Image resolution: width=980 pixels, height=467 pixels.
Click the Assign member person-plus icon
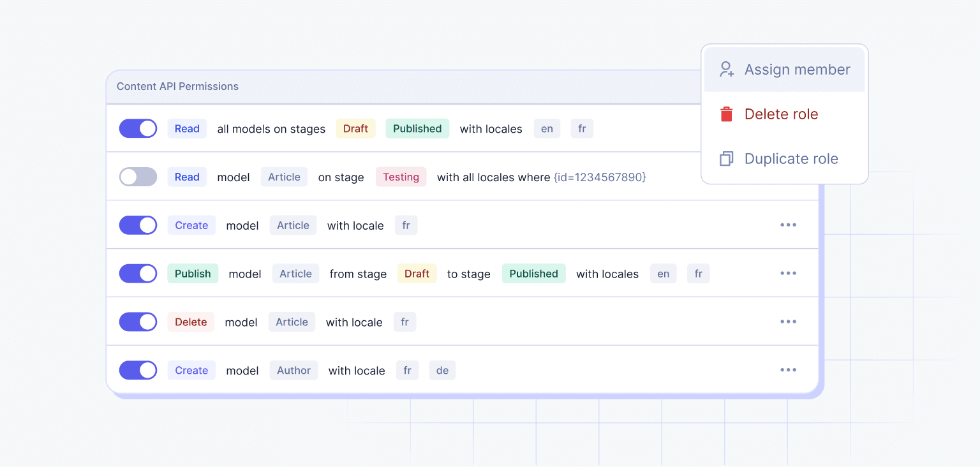point(727,70)
